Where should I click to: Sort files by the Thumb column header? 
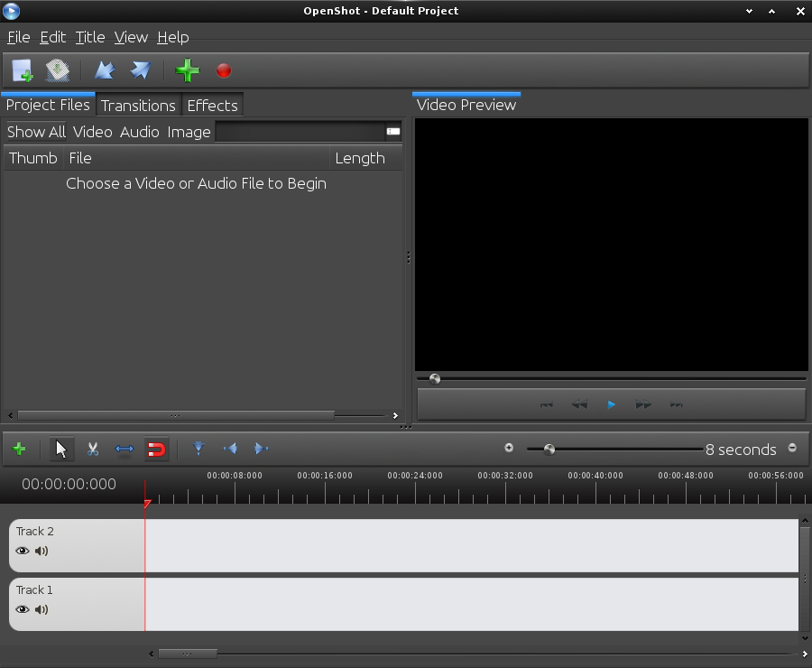pyautogui.click(x=33, y=158)
